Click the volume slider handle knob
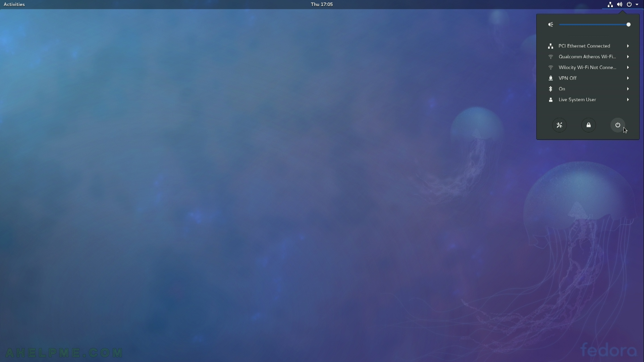 coord(628,24)
